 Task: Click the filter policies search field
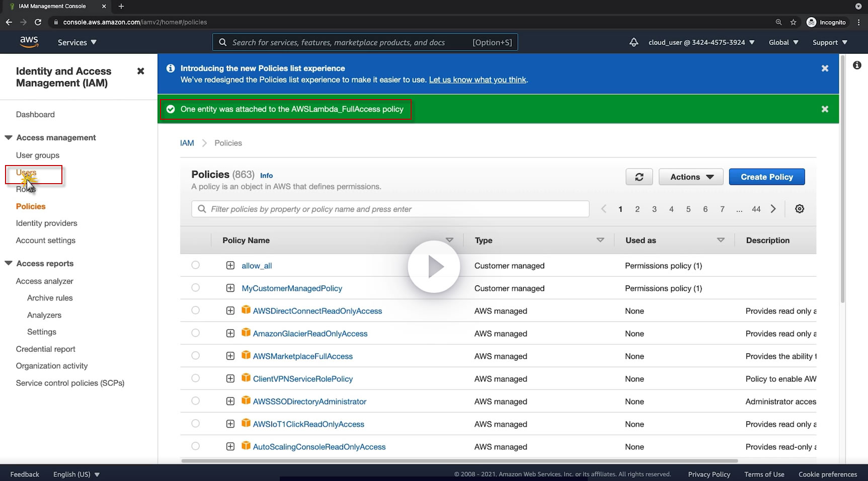click(390, 209)
